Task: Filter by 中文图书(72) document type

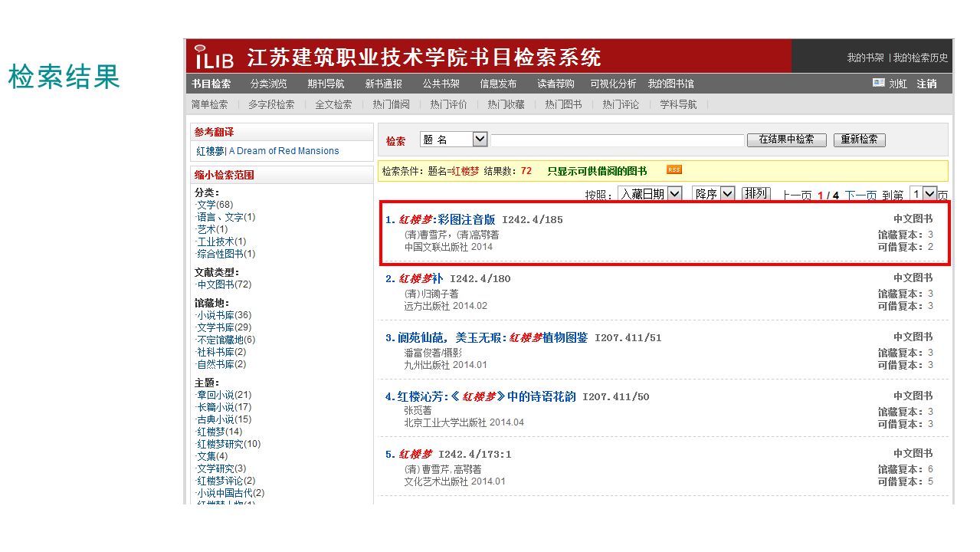Action: 225,284
